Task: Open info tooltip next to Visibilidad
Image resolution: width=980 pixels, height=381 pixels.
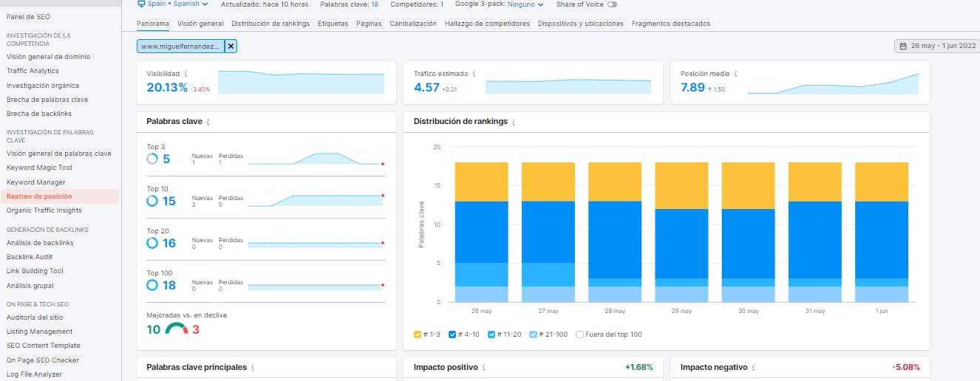Action: (x=186, y=74)
